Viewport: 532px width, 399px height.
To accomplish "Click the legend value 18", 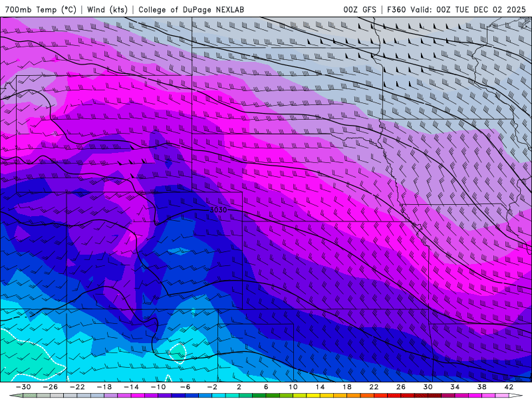I will [x=346, y=387].
